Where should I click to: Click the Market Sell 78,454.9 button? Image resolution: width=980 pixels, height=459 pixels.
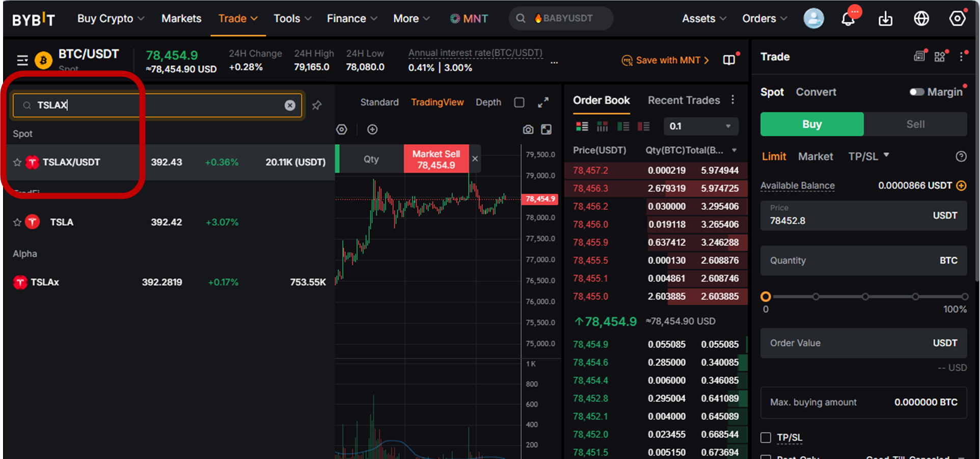click(436, 159)
